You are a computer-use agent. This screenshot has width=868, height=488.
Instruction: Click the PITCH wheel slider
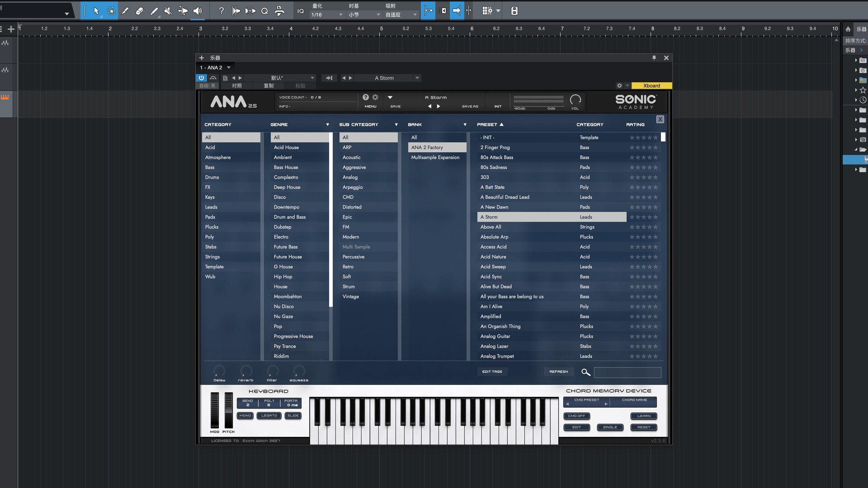pyautogui.click(x=229, y=410)
